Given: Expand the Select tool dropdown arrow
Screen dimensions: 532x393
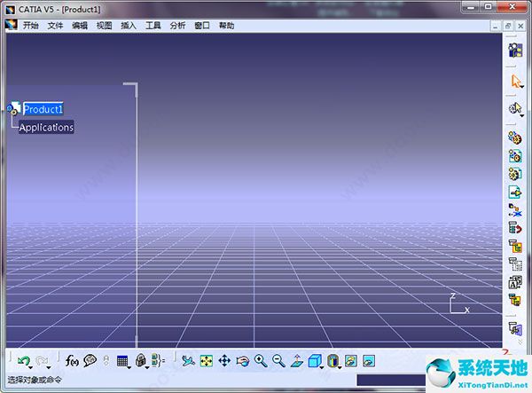Looking at the screenshot, I should click(x=522, y=87).
